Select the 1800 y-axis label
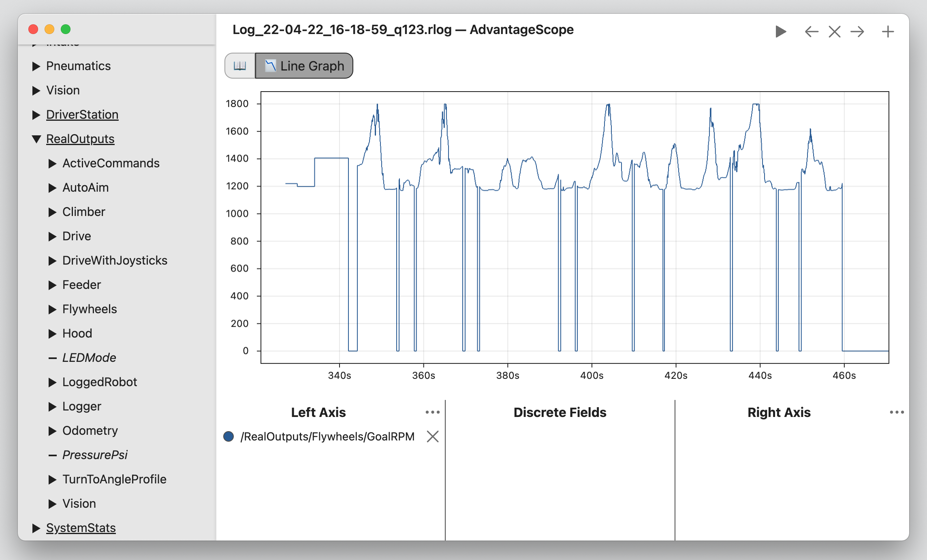 (237, 104)
